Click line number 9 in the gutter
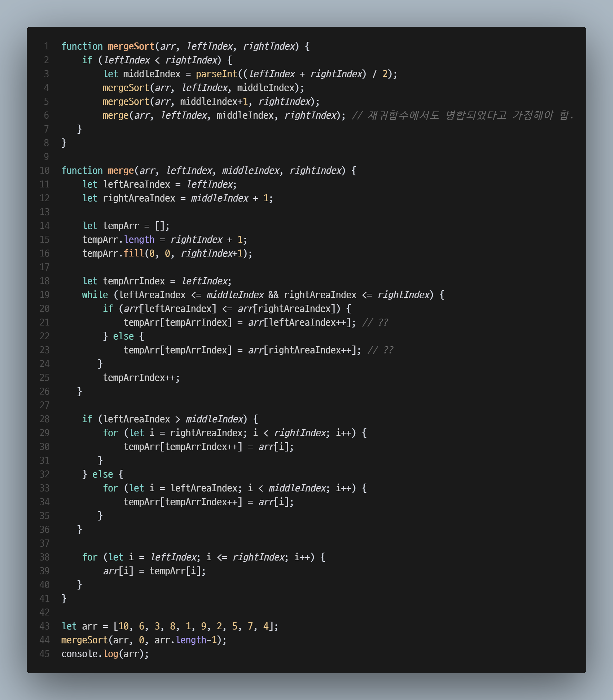The image size is (613, 700). coord(46,157)
